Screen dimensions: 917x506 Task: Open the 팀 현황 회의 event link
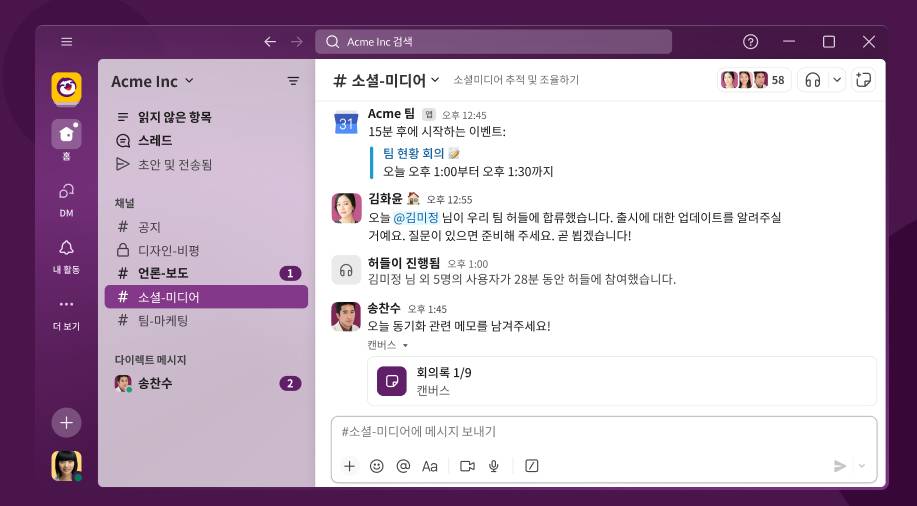(x=413, y=153)
